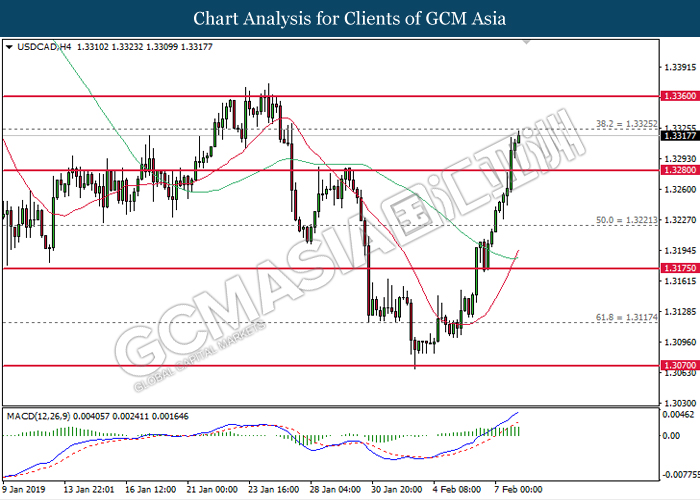This screenshot has height=500, width=700.
Task: Click the MACD(12,26,9) indicator label
Action: pyautogui.click(x=38, y=417)
